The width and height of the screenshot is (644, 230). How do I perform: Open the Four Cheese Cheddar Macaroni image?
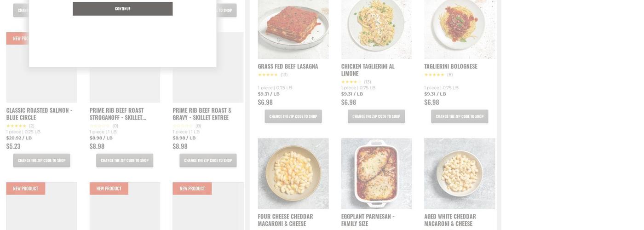click(293, 173)
